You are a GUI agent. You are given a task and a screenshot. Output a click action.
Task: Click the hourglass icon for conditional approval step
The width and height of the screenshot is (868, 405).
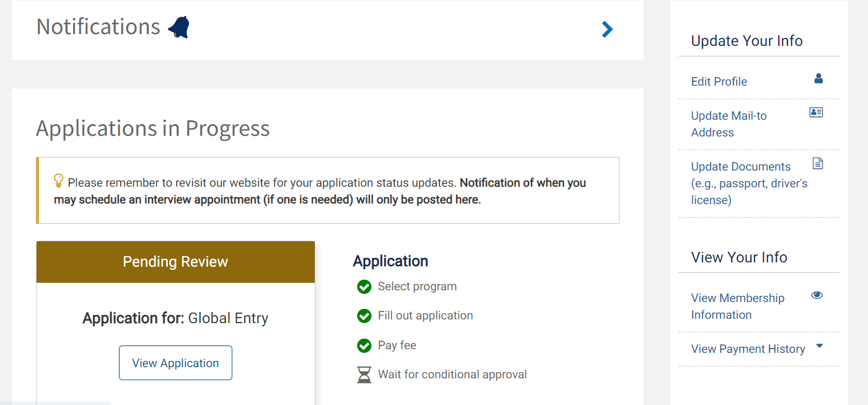point(364,374)
